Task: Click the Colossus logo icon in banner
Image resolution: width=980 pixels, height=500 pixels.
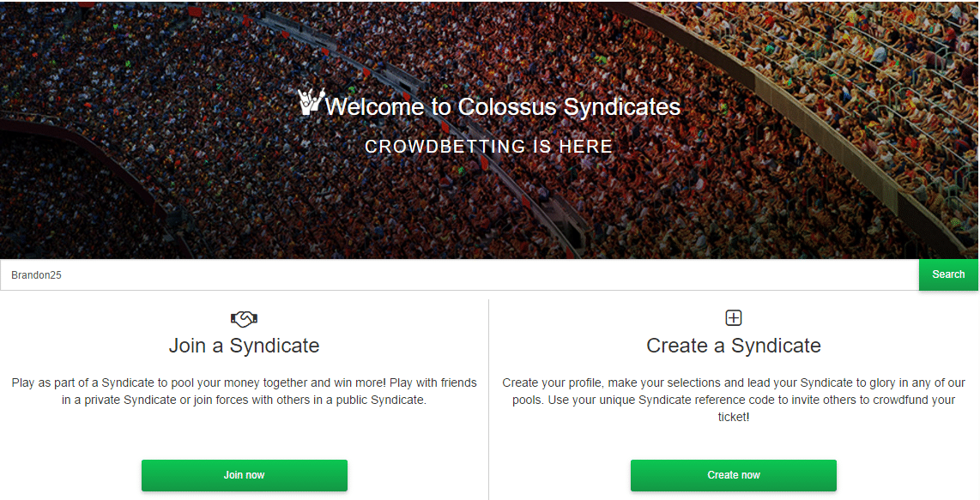Action: click(310, 102)
